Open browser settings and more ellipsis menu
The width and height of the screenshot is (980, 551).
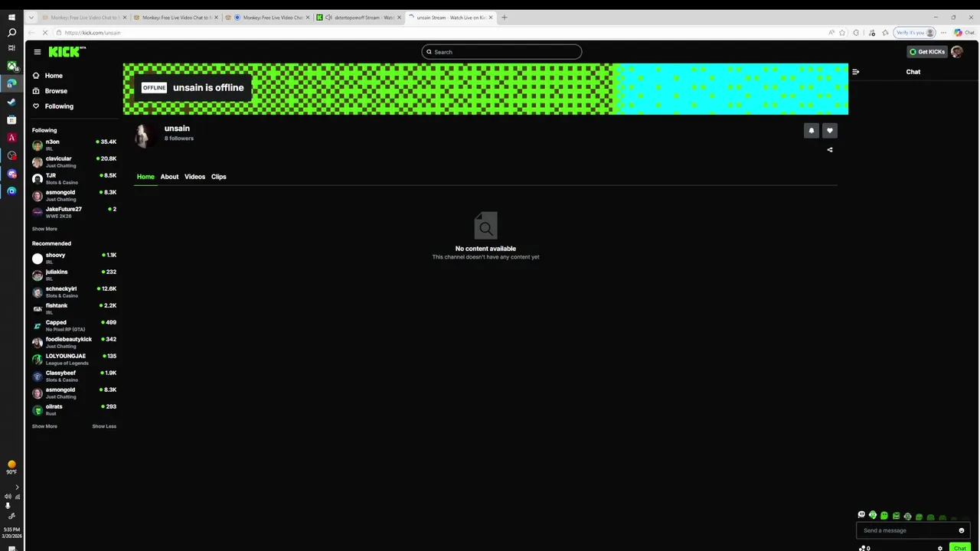(x=945, y=33)
